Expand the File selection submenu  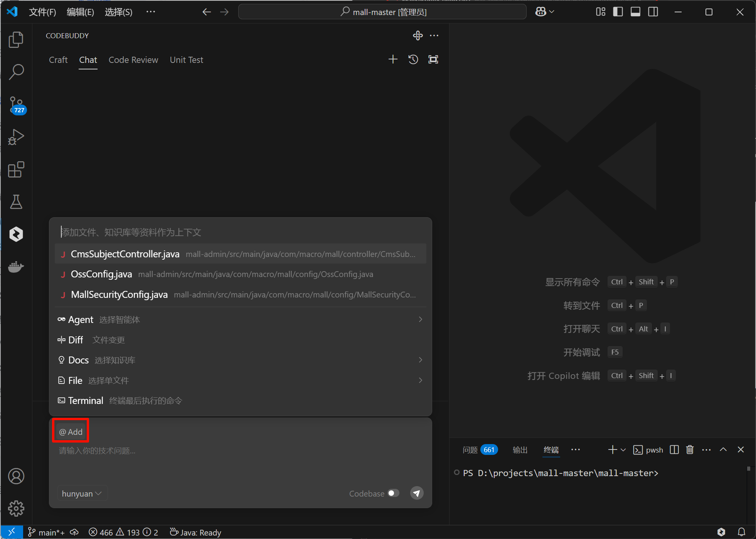(x=421, y=380)
